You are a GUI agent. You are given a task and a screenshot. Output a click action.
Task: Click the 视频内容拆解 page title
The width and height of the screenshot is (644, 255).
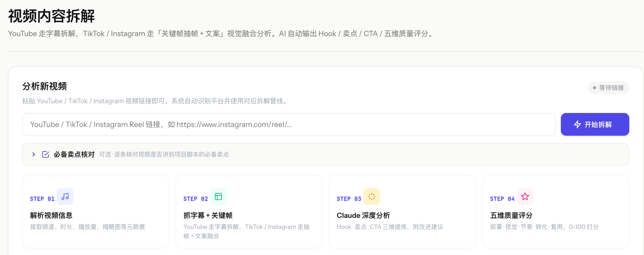pos(51,16)
